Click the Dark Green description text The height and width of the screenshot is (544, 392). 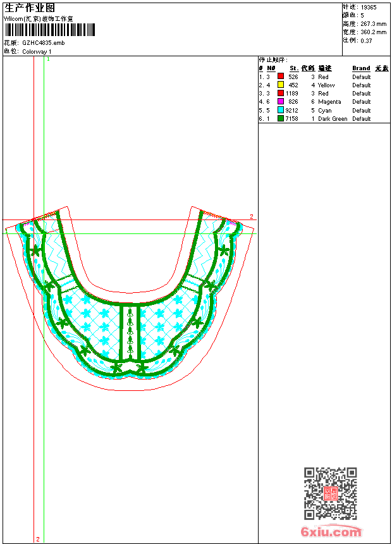[x=333, y=119]
